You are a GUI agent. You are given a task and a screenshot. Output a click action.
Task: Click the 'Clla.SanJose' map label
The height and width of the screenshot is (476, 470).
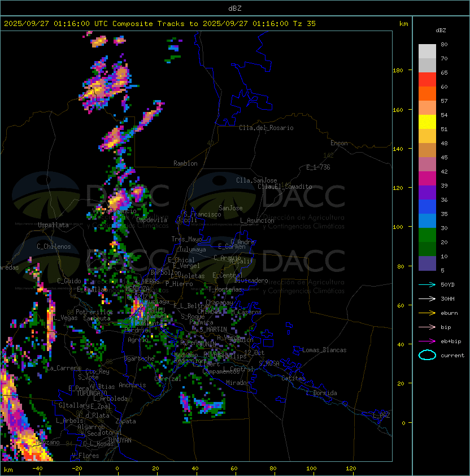[x=256, y=180]
